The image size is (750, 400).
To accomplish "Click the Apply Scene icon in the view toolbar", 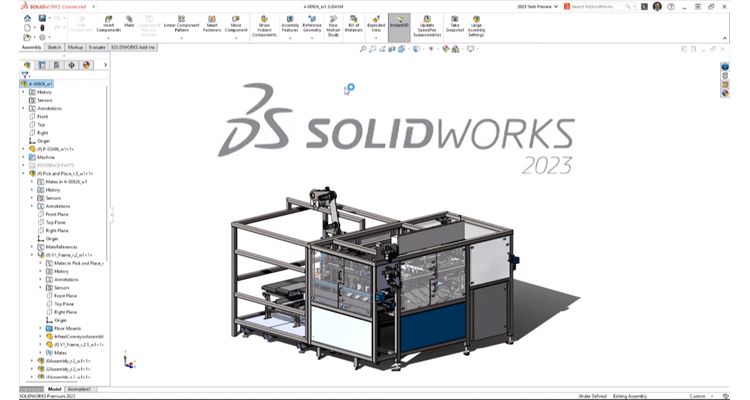I will coord(455,49).
